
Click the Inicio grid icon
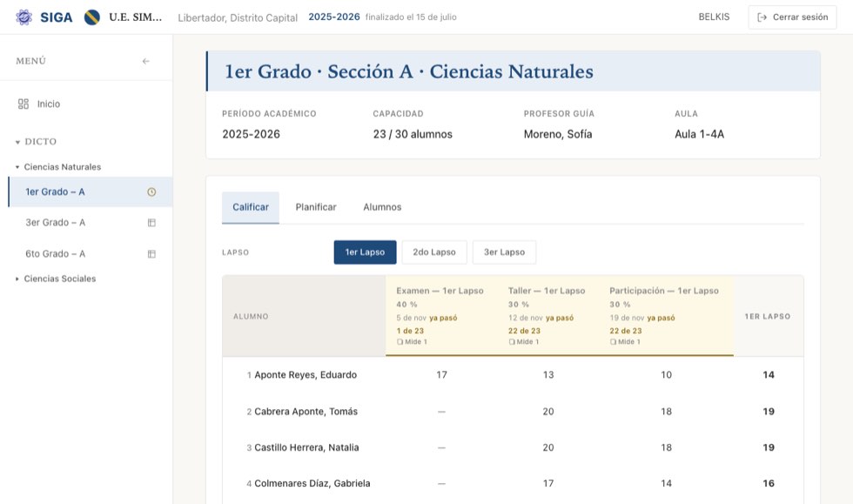[x=24, y=104]
